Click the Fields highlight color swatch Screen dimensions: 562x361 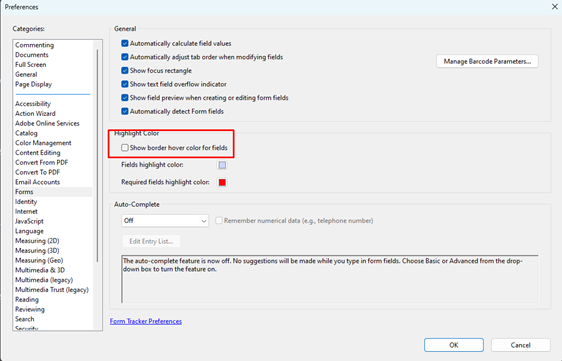[222, 165]
